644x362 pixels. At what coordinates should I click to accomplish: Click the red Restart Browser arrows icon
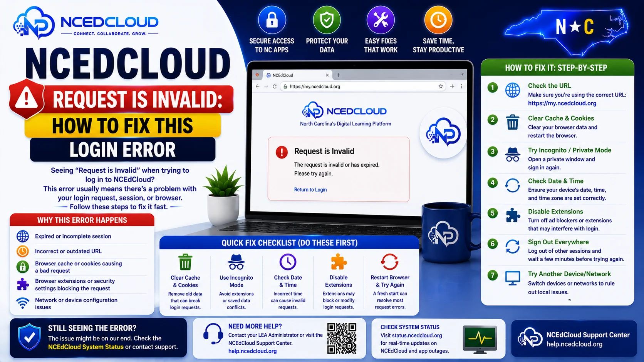tap(390, 262)
